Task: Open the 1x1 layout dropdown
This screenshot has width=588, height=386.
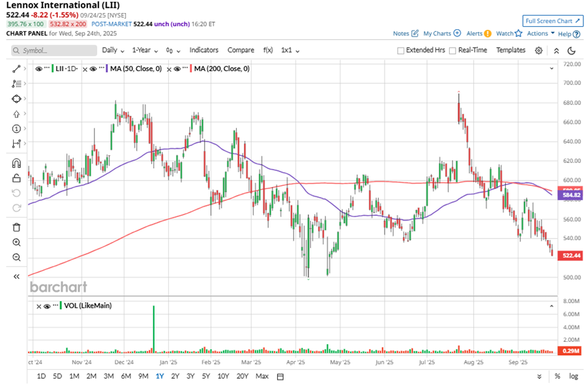Action: coord(290,50)
